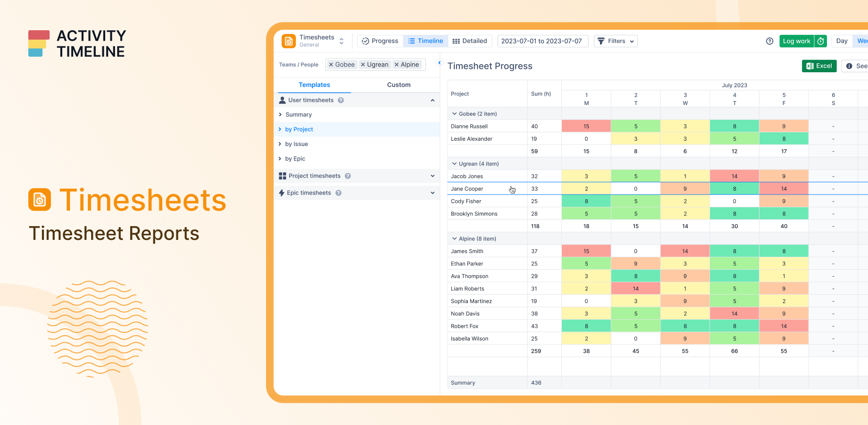Image resolution: width=868 pixels, height=425 pixels.
Task: Select the Leslie Alexander row name
Action: click(472, 139)
